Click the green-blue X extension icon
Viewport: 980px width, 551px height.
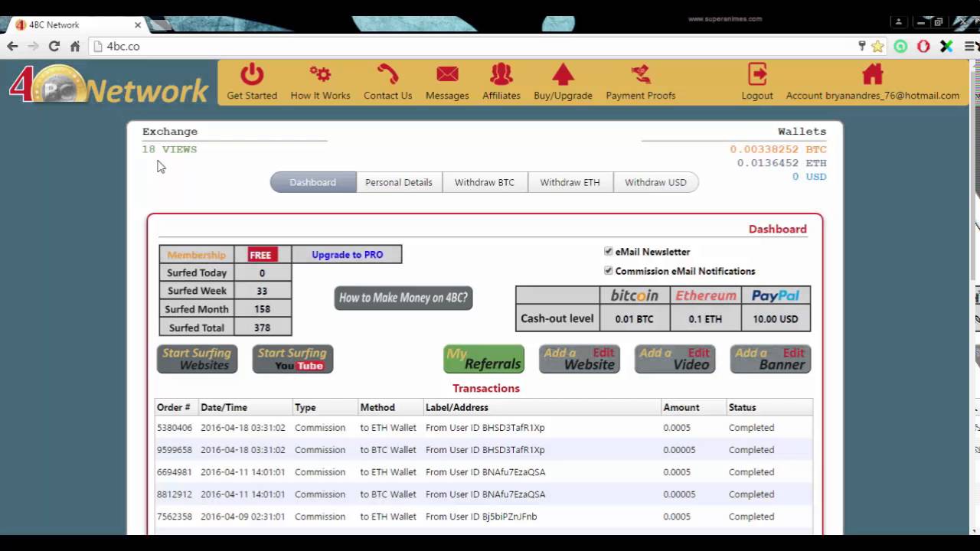(946, 47)
